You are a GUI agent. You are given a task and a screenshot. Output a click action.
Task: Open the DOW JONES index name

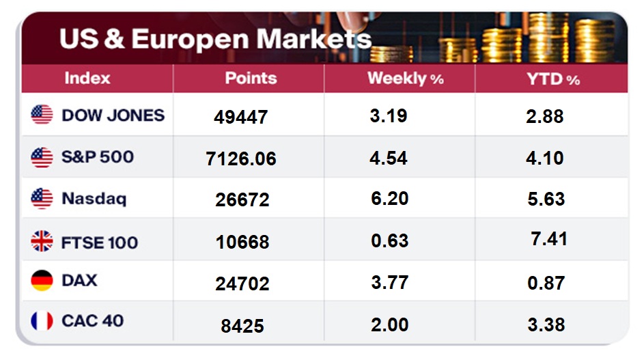(x=113, y=115)
